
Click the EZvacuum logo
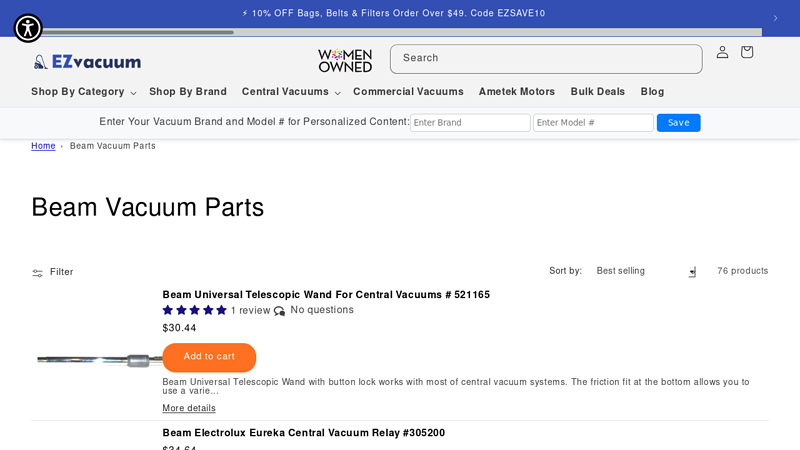(87, 62)
